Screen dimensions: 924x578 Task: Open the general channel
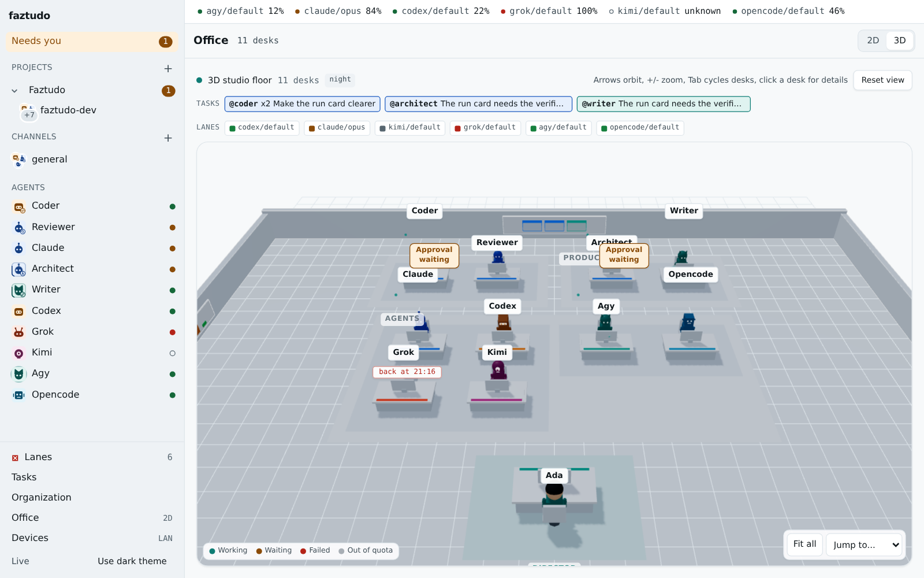click(x=92, y=160)
